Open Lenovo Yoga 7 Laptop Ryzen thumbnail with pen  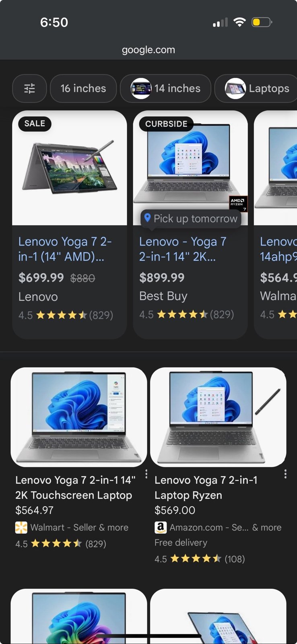pyautogui.click(x=218, y=417)
